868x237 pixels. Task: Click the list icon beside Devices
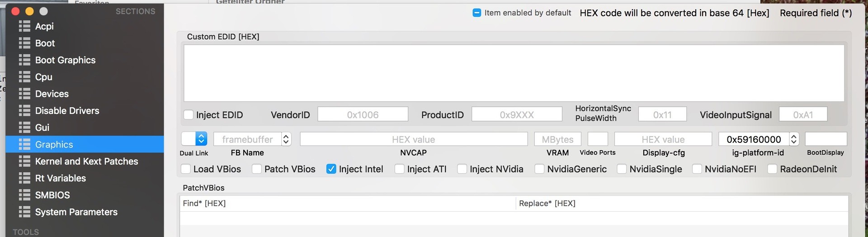point(24,94)
